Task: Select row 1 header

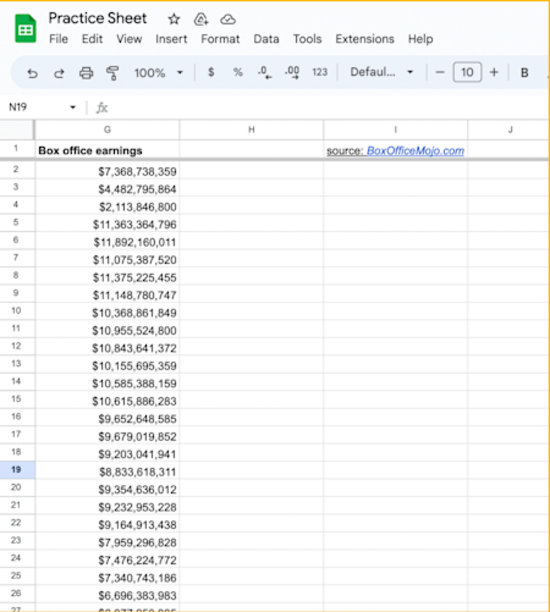Action: (16, 149)
